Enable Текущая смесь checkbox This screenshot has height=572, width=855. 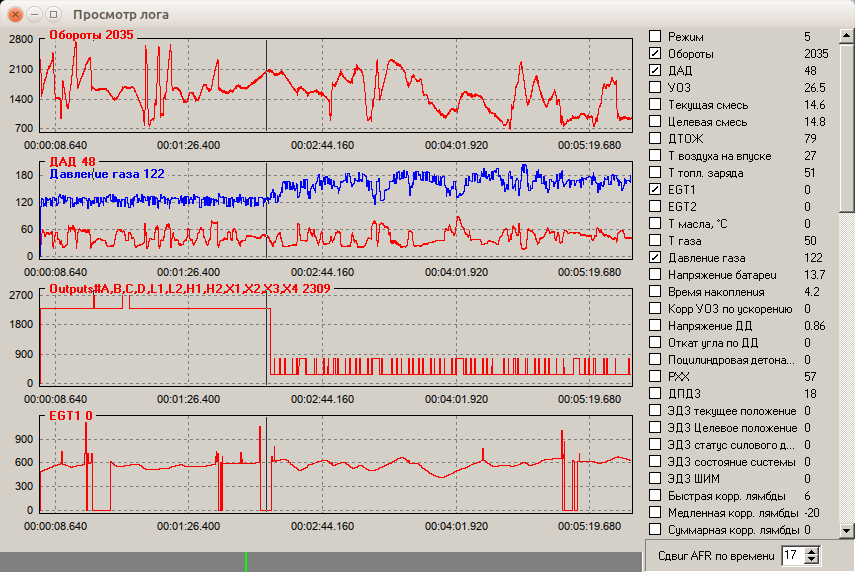pos(655,104)
